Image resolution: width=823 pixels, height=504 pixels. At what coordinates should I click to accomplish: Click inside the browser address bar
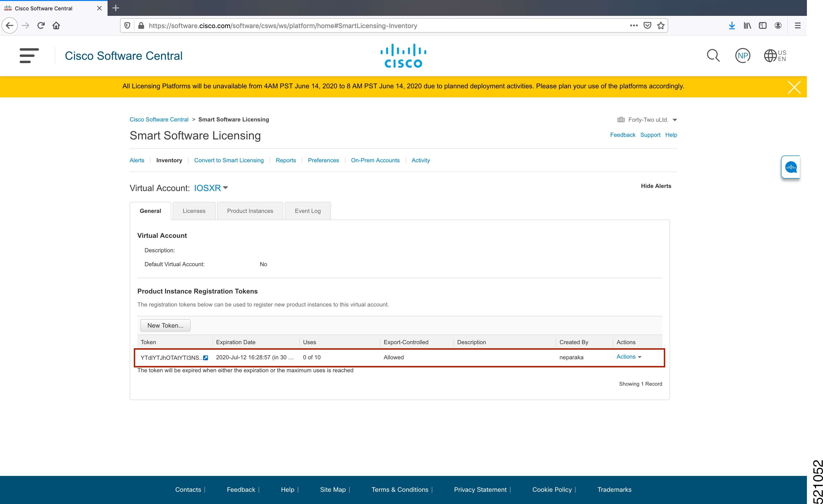[367, 25]
